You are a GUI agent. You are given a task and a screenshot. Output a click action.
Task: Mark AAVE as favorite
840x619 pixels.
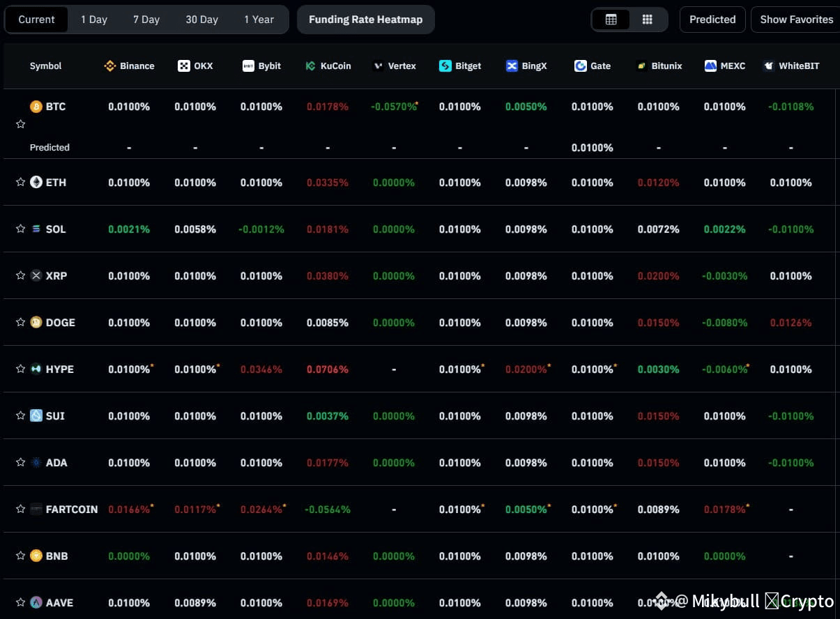(21, 602)
